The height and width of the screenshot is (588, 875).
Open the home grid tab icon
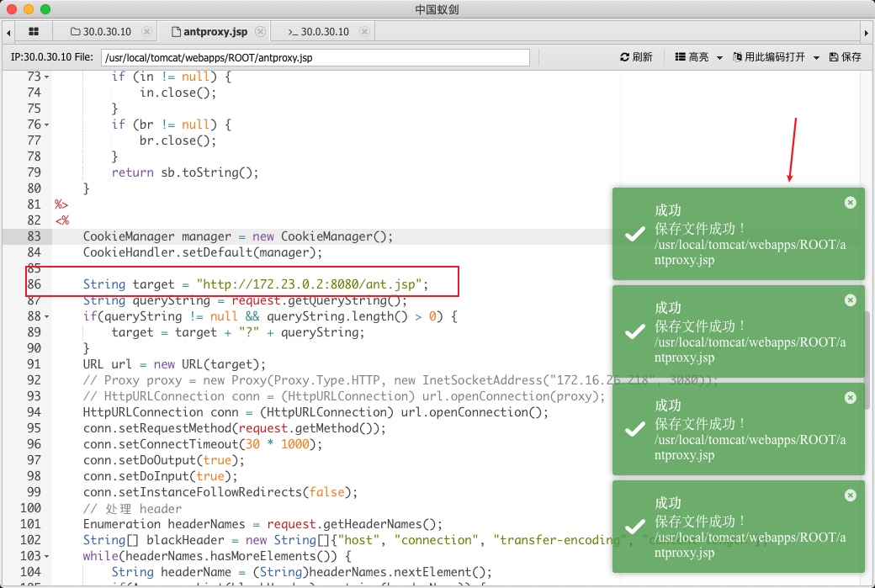click(34, 32)
